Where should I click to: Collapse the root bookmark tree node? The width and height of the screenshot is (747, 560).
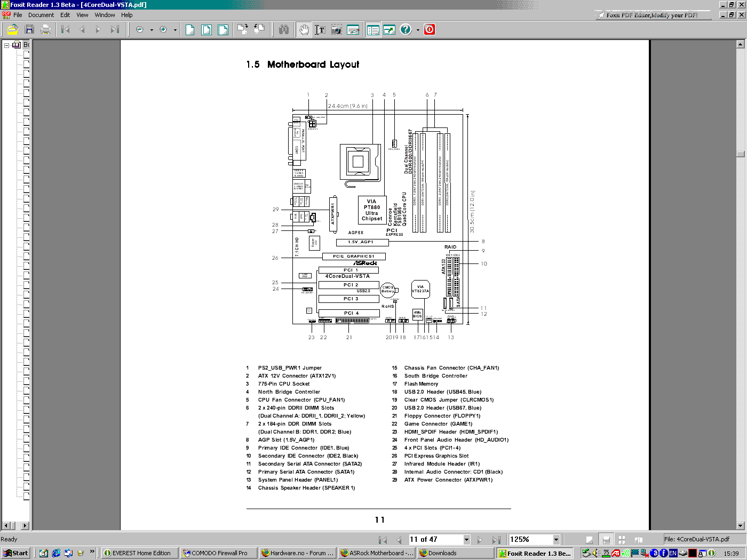[x=7, y=45]
